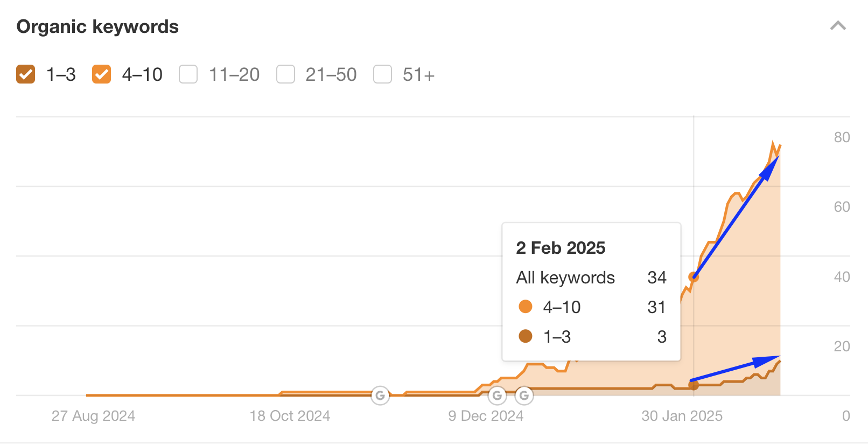Uncheck the 4–10 positions checkbox
Viewport: 868px width, 444px height.
coord(102,74)
